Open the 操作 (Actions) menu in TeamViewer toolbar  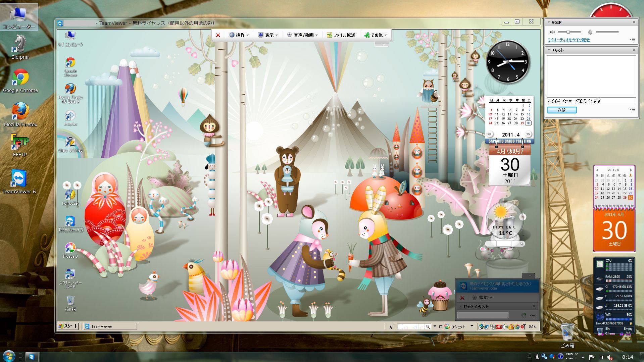click(239, 35)
